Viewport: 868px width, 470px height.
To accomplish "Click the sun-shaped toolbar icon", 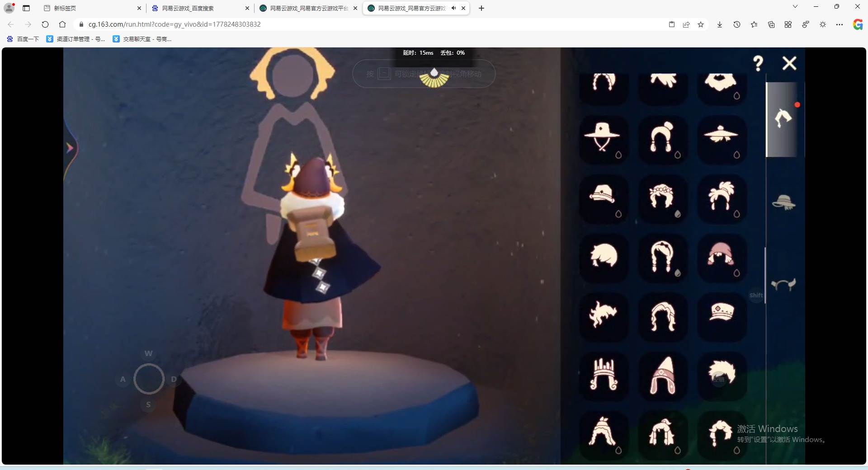I will coord(823,24).
